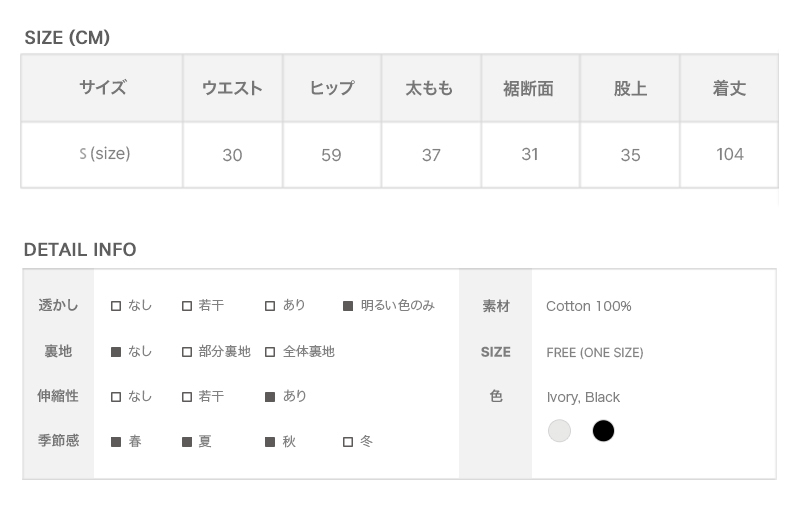The width and height of the screenshot is (800, 528).
Task: Select the Ivory color swatch
Action: coord(559,431)
